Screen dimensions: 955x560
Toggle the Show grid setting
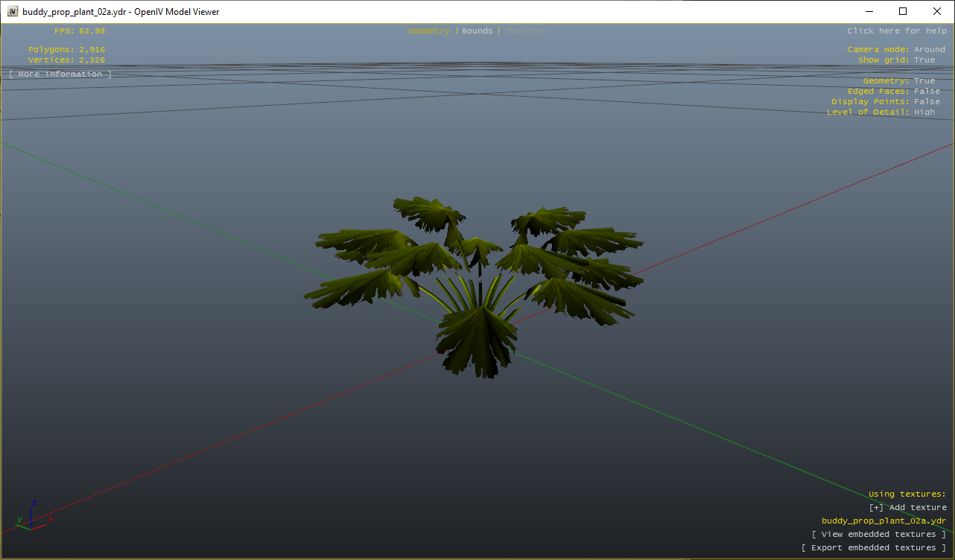pyautogui.click(x=924, y=60)
